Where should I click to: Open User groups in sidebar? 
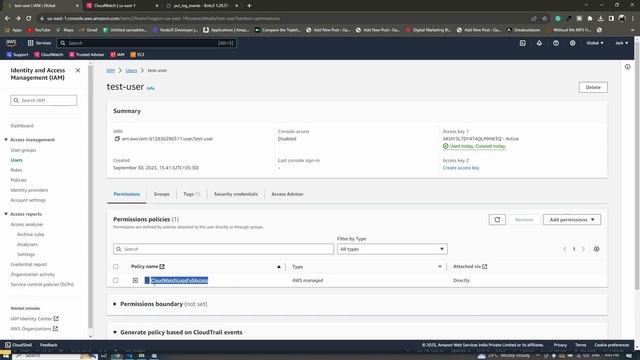point(23,150)
